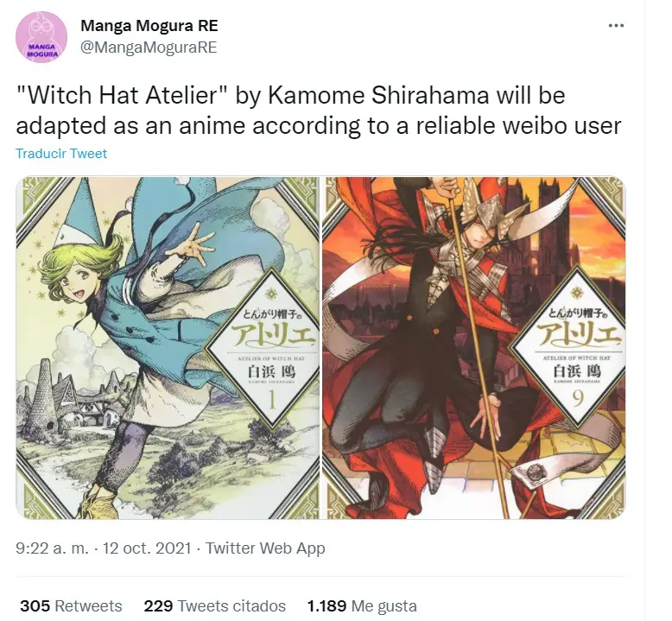
Task: View the 229 Tweets citados list
Action: pos(215,606)
